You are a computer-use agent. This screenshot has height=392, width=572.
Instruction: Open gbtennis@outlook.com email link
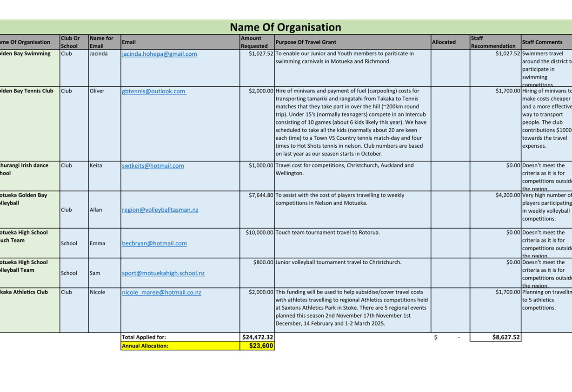tap(154, 91)
